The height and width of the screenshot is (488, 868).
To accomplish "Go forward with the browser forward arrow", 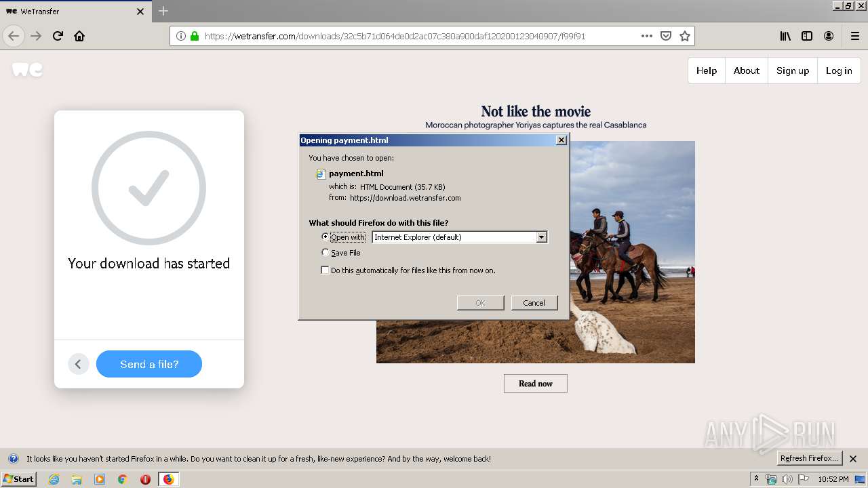I will pyautogui.click(x=36, y=36).
